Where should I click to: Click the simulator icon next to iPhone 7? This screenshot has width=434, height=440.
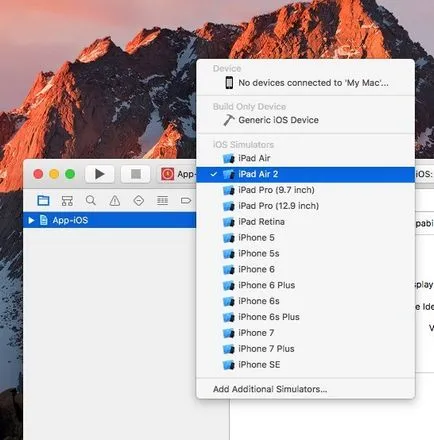pos(229,333)
